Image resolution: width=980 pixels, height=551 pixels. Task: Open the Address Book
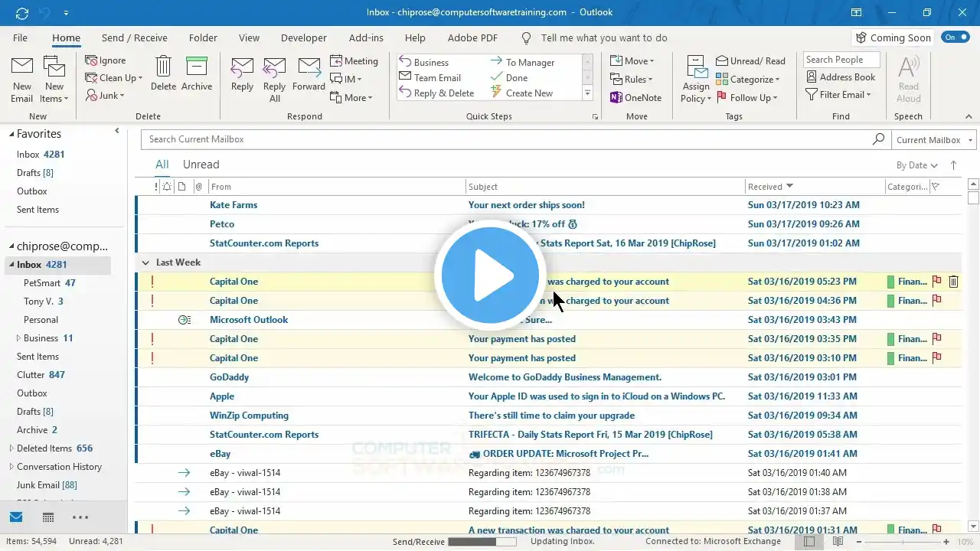coord(841,77)
